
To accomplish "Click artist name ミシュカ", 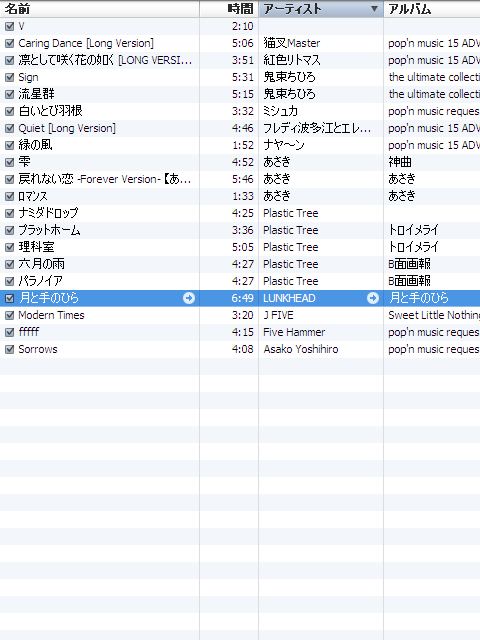I will point(280,111).
